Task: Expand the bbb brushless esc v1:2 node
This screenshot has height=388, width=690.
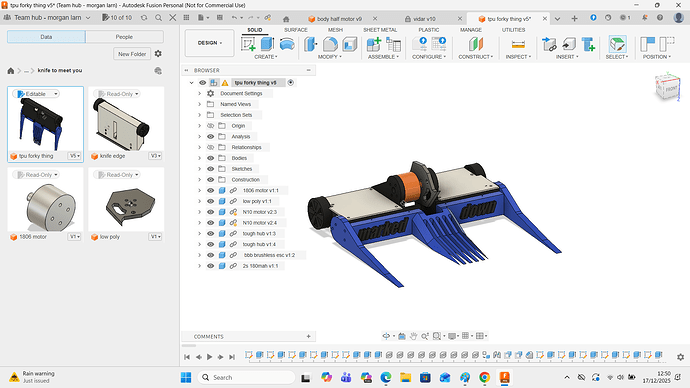Action: pyautogui.click(x=199, y=255)
